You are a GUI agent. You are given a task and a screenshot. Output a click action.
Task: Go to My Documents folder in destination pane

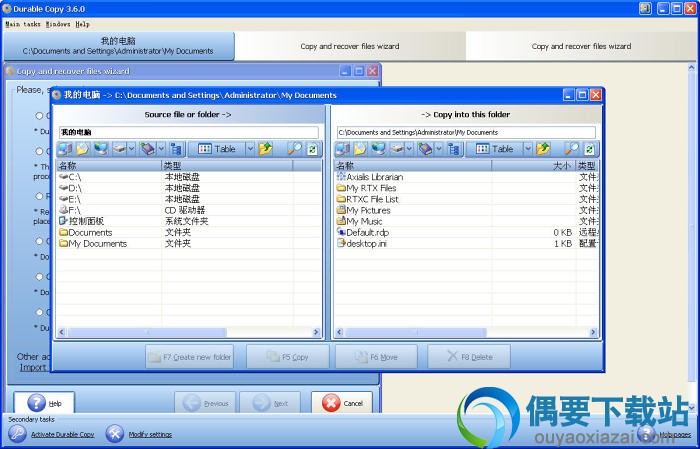pos(360,149)
